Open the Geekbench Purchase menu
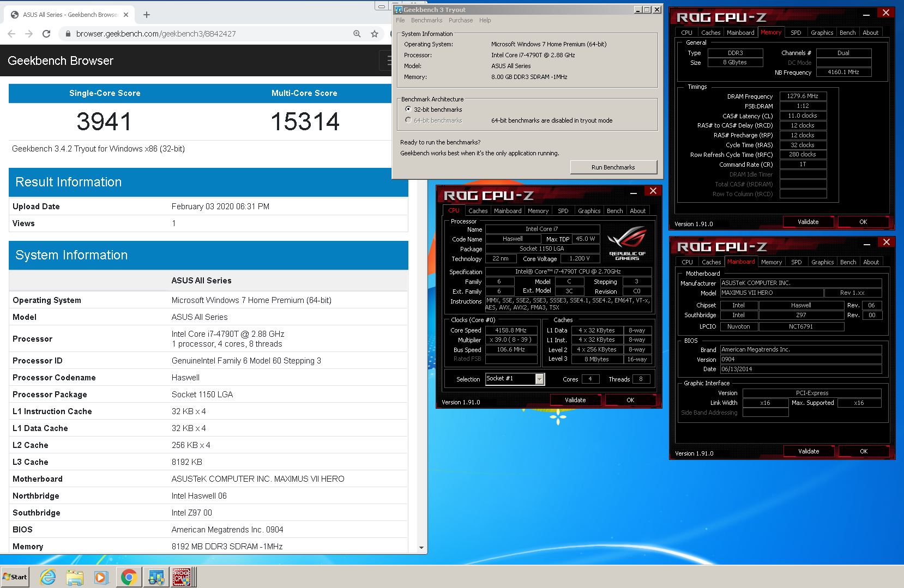The image size is (904, 588). (461, 21)
